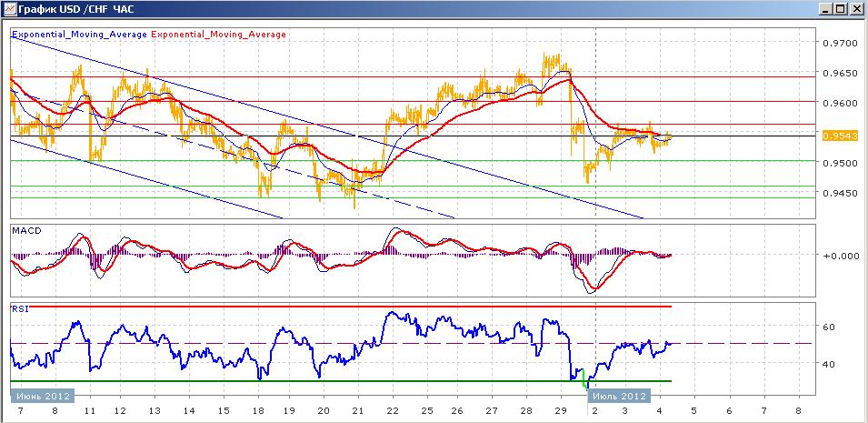Click date 11 on the time axis
Screen dimensions: 868x423
coord(90,412)
